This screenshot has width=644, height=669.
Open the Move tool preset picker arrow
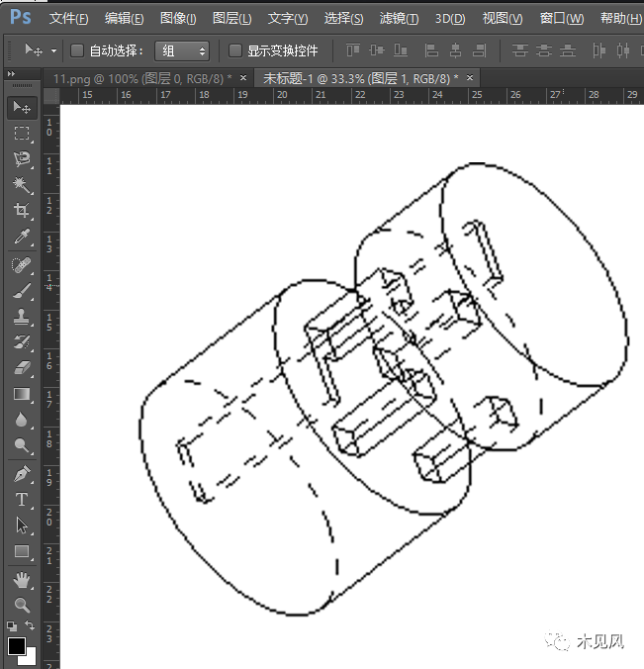(53, 50)
